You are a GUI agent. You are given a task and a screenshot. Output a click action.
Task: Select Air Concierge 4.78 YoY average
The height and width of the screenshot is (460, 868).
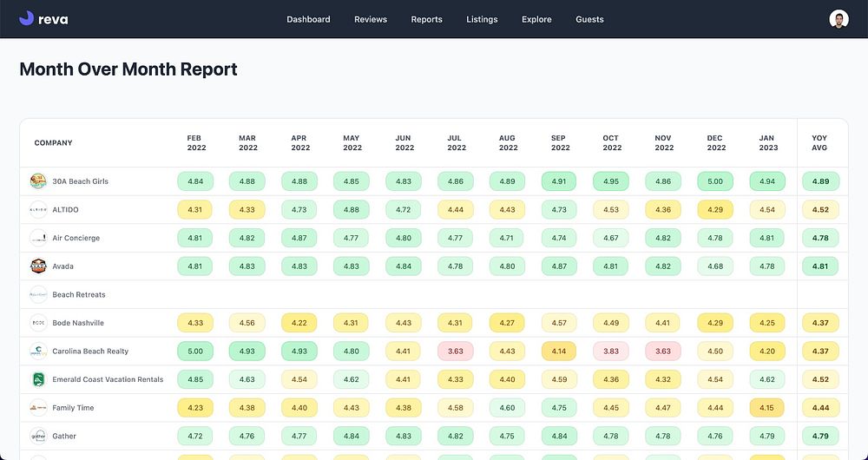click(820, 238)
